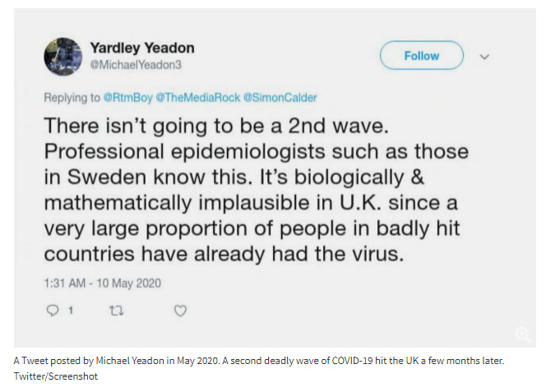Open Yardley Yeadon's profile avatar
This screenshot has width=546, height=392.
click(62, 55)
